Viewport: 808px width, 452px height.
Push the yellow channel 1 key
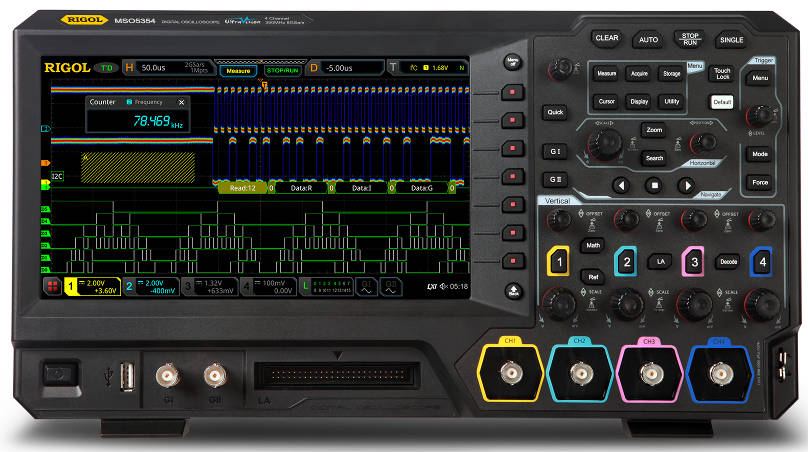tap(559, 262)
